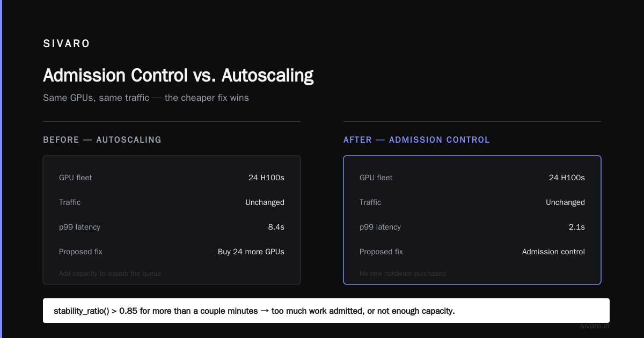644x338 pixels.
Task: Select the Admission control proposed fix value
Action: click(553, 252)
